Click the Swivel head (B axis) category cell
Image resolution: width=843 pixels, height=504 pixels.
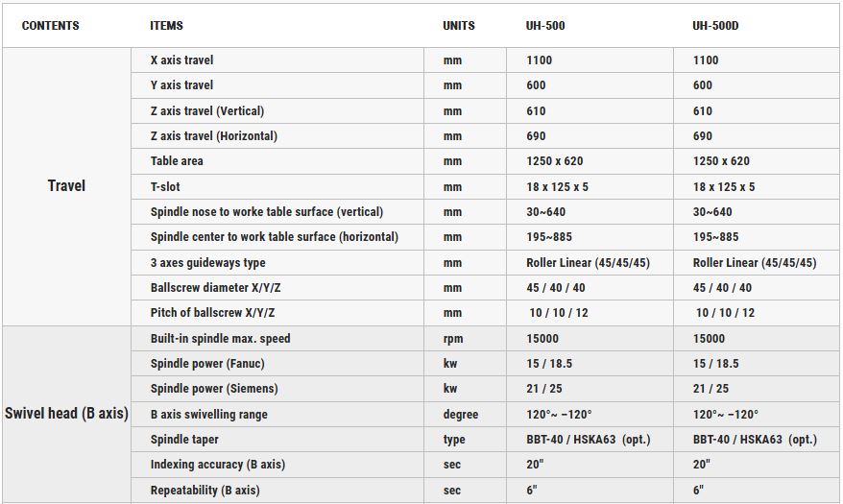pyautogui.click(x=66, y=414)
